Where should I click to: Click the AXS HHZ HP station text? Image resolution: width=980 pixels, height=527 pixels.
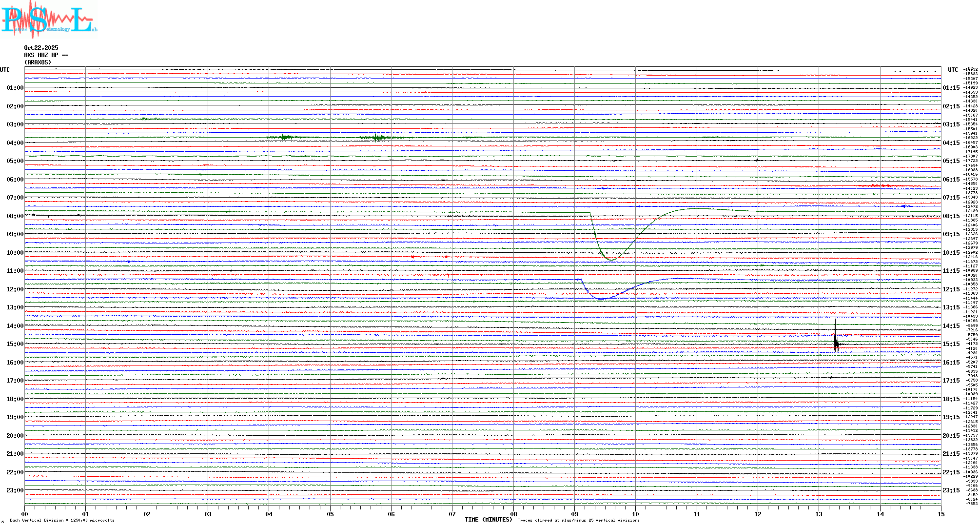click(x=46, y=55)
